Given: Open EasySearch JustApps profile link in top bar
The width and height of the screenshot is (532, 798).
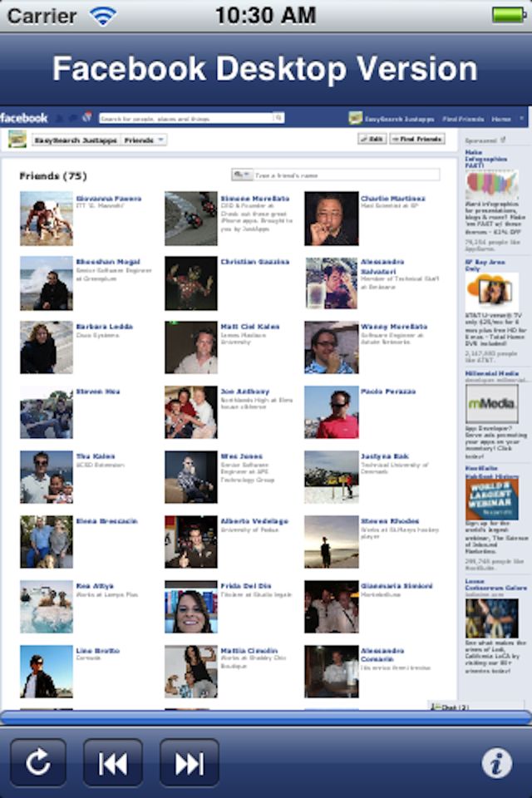Looking at the screenshot, I should pos(399,119).
